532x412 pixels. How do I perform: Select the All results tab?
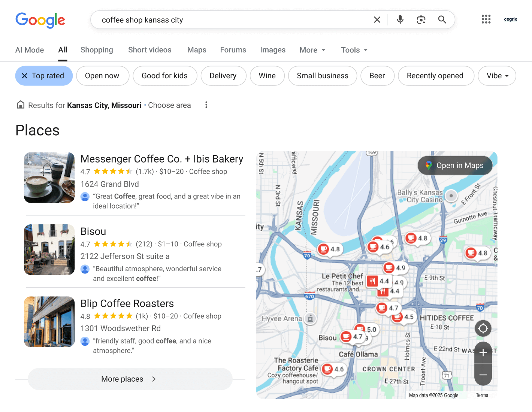[x=63, y=50]
